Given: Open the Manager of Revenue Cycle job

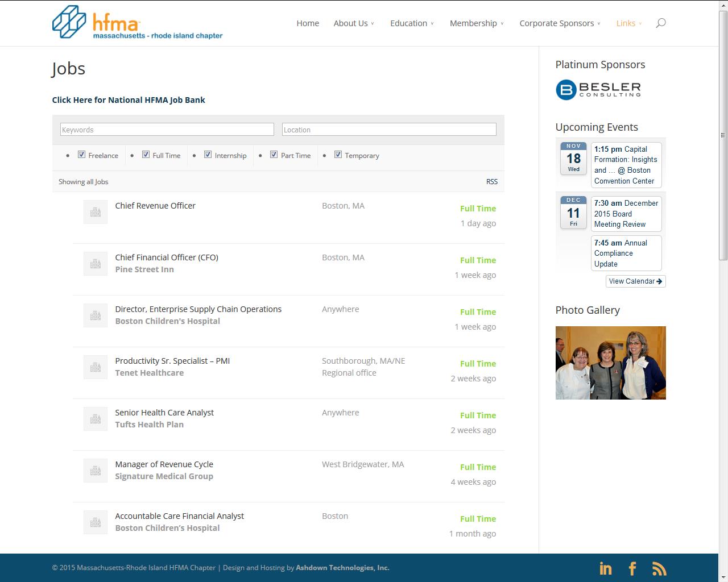Looking at the screenshot, I should tap(164, 464).
